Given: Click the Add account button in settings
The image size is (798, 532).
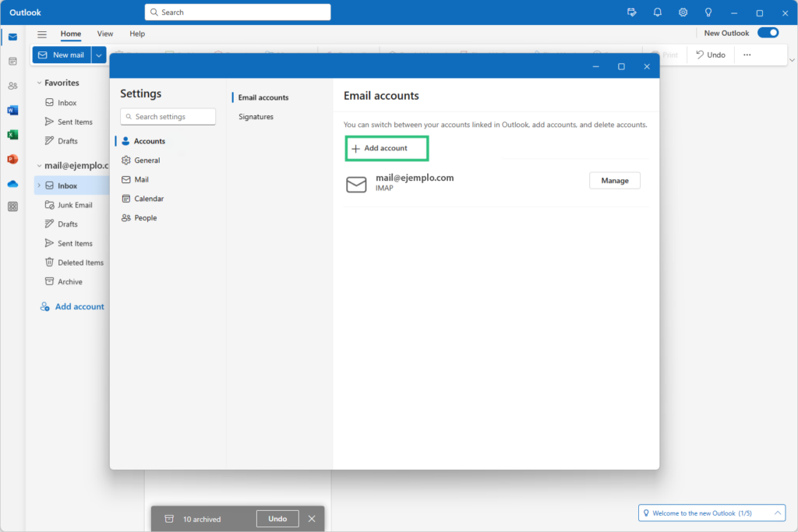Looking at the screenshot, I should pos(387,148).
